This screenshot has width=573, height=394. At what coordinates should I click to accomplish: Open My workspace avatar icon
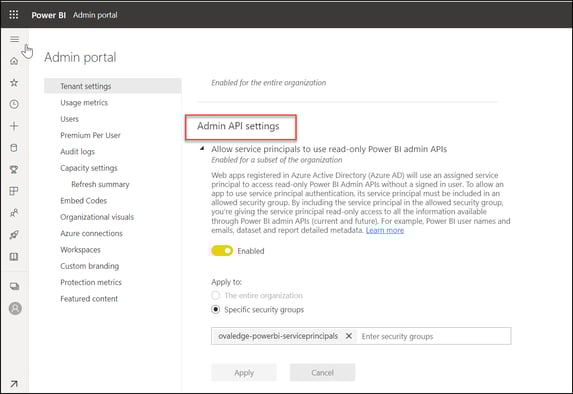(x=15, y=308)
